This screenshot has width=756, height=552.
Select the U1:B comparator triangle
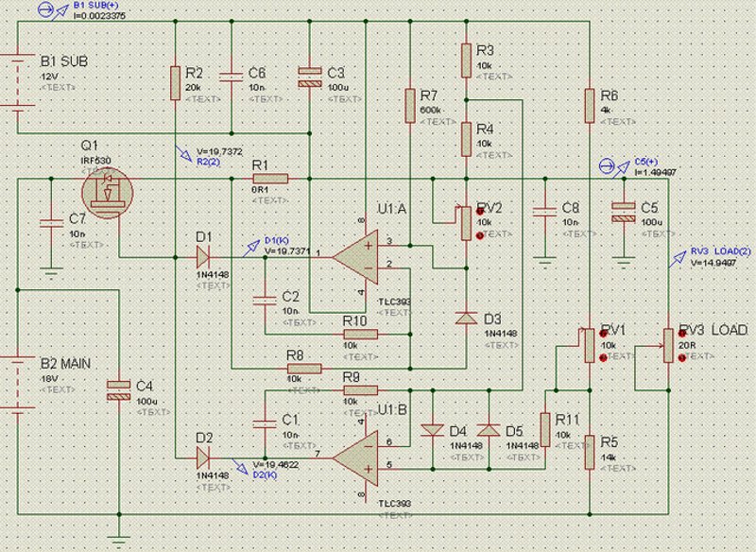356,458
